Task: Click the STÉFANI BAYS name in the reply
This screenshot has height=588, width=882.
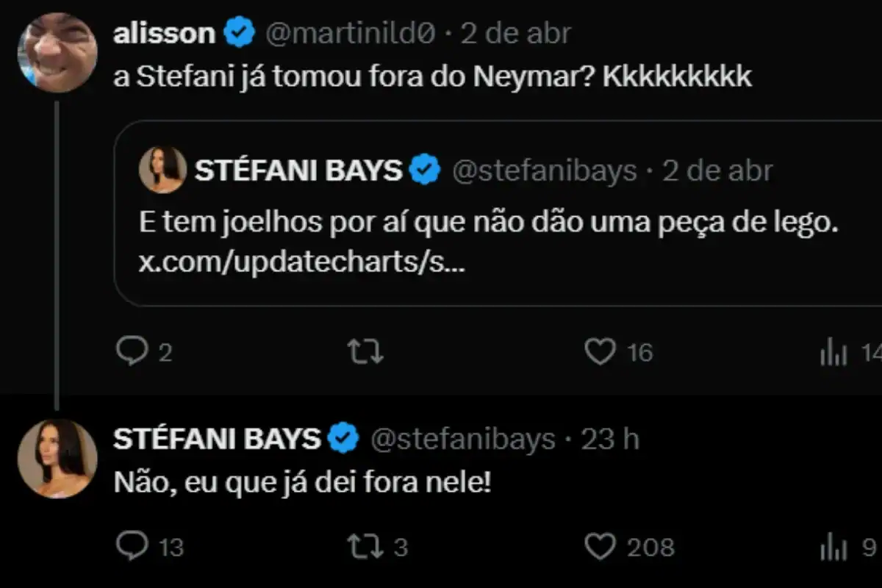Action: pos(218,439)
